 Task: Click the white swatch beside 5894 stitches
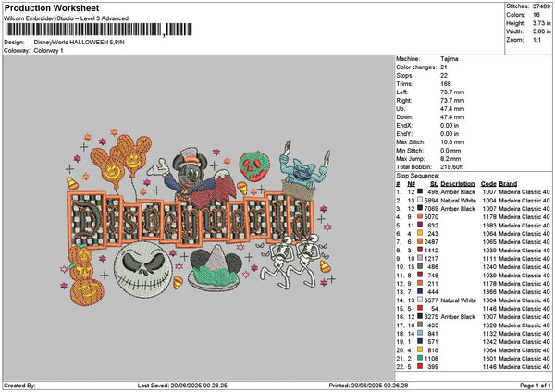(x=420, y=201)
